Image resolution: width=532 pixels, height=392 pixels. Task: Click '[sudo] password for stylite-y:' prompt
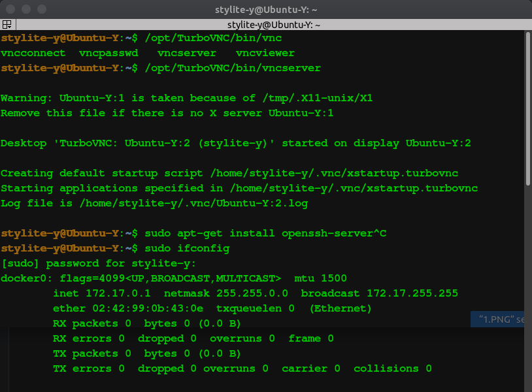pyautogui.click(x=99, y=263)
